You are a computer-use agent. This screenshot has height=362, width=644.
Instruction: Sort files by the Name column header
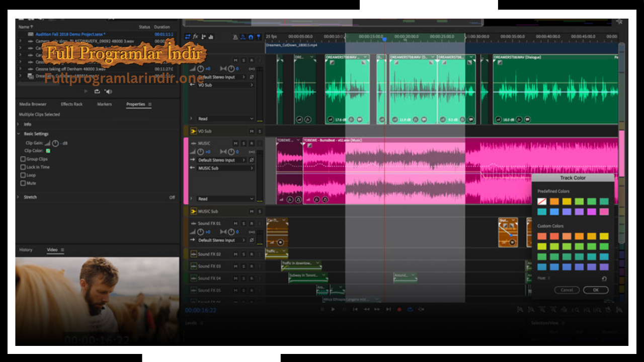pyautogui.click(x=26, y=27)
